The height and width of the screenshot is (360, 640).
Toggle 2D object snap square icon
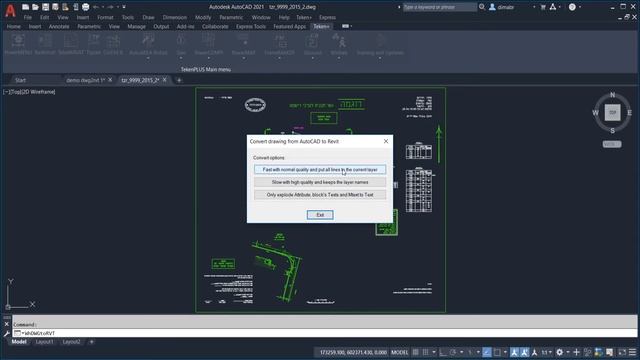tap(497, 352)
